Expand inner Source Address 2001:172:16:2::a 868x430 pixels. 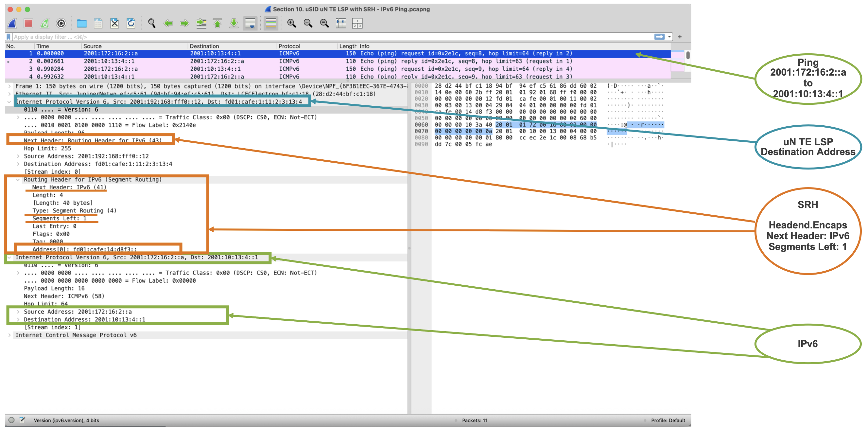pyautogui.click(x=18, y=312)
